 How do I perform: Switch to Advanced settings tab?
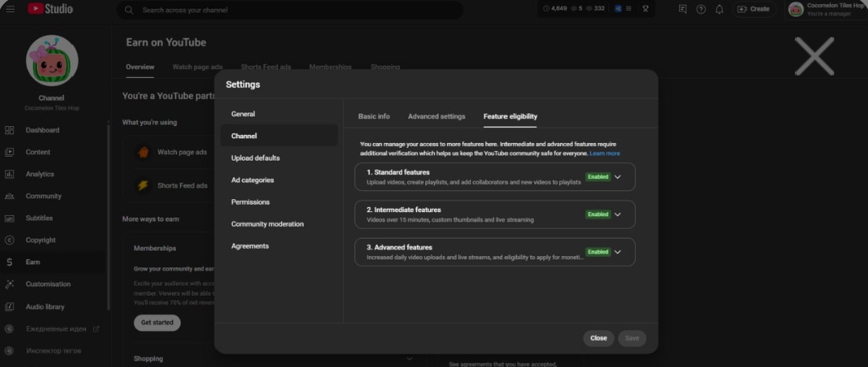(x=436, y=116)
